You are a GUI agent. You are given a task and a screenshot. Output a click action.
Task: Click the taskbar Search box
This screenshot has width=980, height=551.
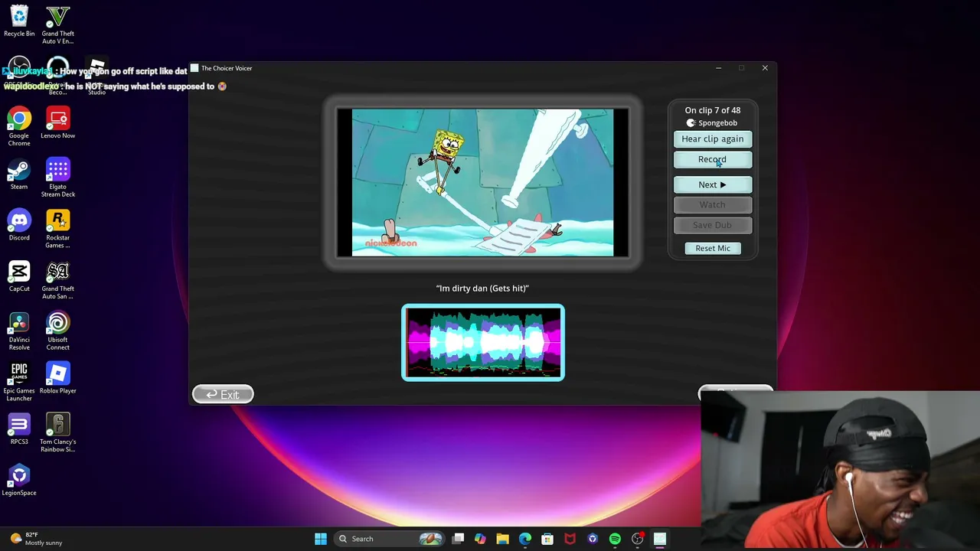pyautogui.click(x=390, y=539)
